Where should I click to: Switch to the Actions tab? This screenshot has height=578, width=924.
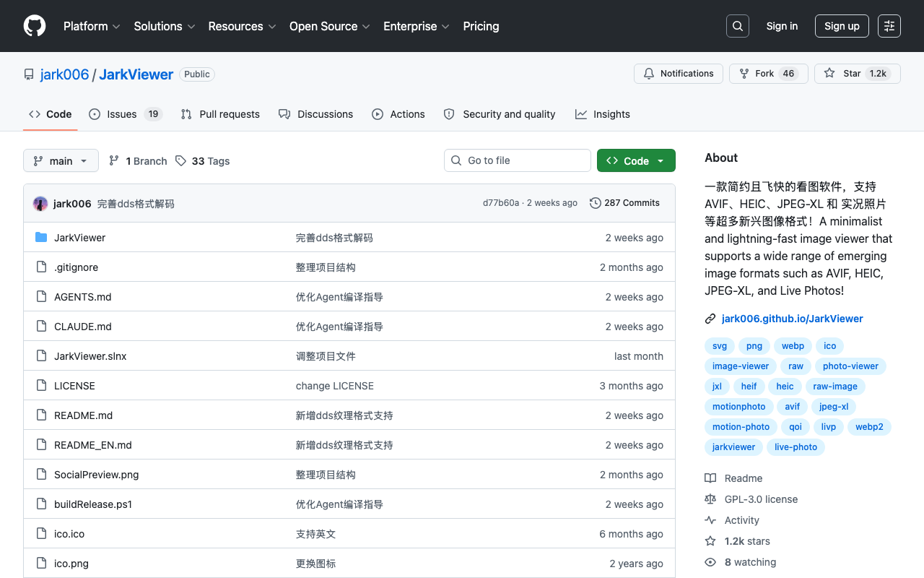point(398,114)
